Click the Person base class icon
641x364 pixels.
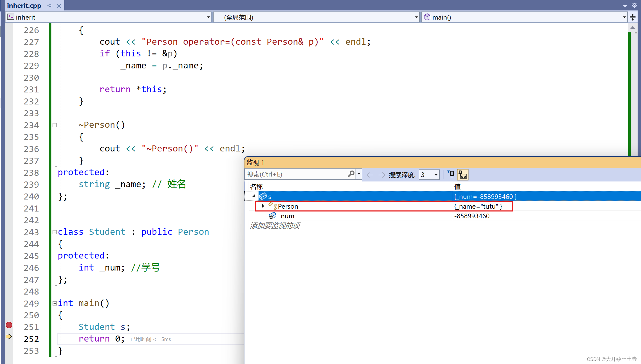point(273,206)
